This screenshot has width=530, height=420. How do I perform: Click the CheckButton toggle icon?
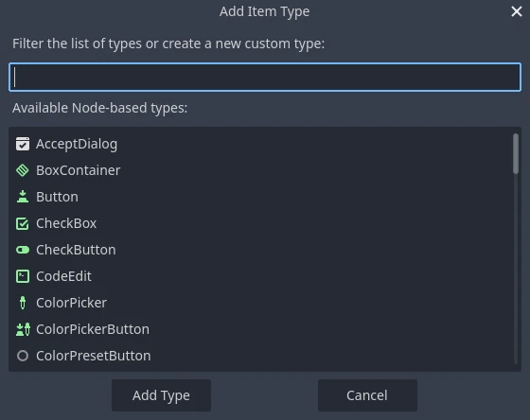point(23,250)
